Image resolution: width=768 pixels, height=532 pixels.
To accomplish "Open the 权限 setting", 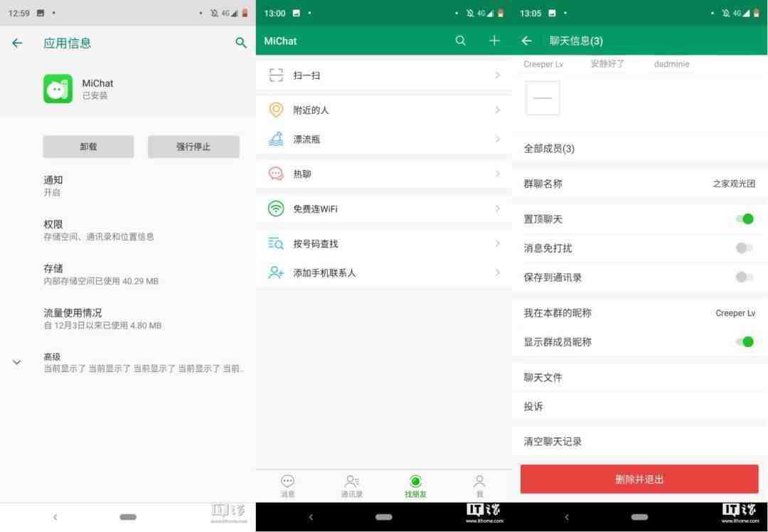I will pyautogui.click(x=128, y=230).
